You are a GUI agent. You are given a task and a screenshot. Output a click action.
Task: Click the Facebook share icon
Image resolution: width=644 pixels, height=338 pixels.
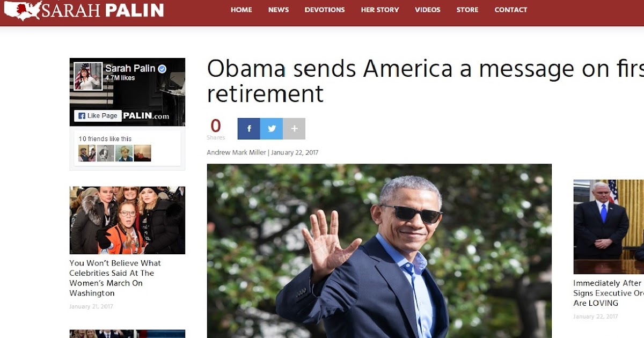249,129
